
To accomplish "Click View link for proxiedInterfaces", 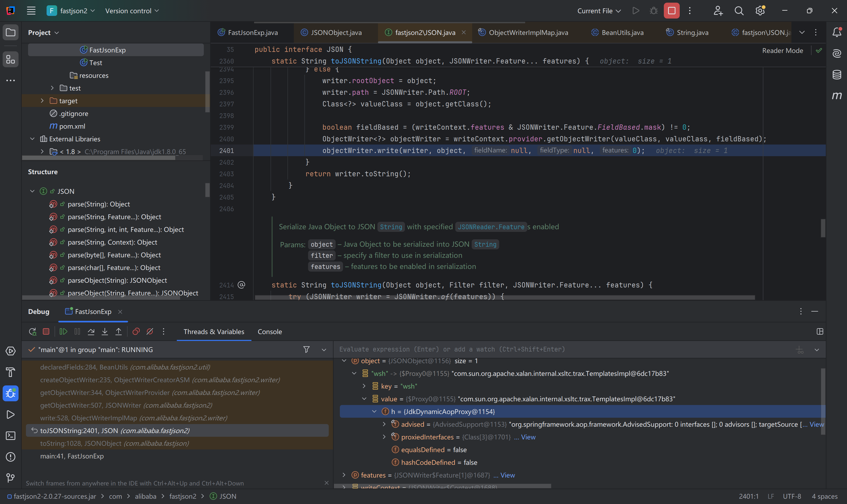I will click(x=528, y=437).
